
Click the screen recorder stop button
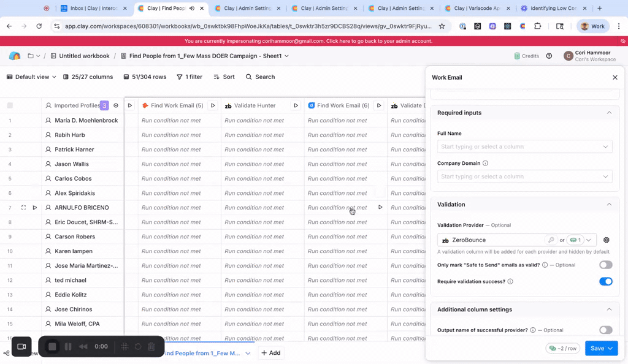coord(52,346)
